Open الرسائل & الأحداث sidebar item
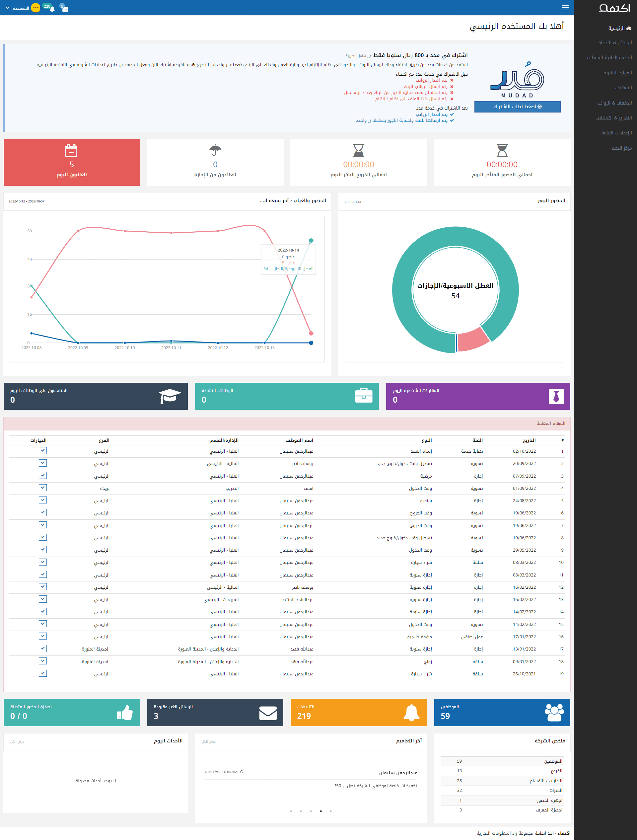Viewport: 637px width, 840px height. (614, 42)
